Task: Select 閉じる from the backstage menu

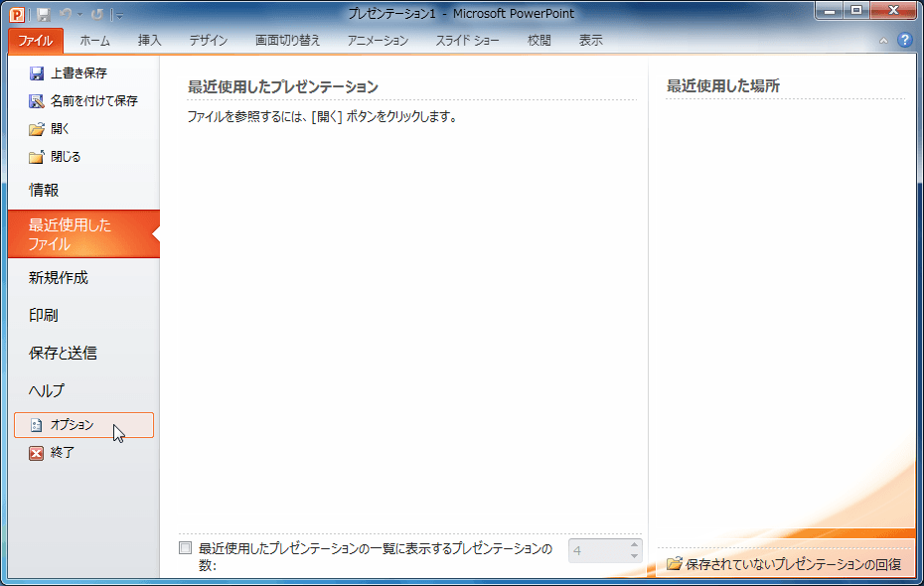Action: (83, 157)
